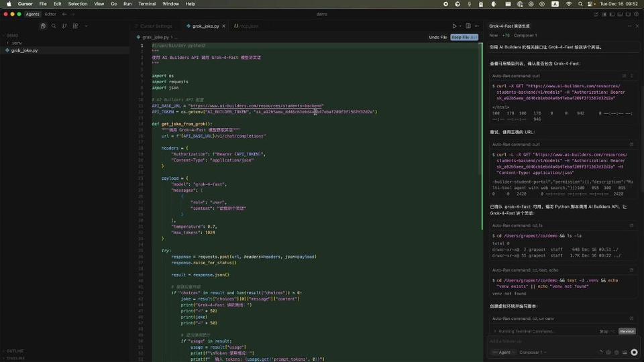Screen dimensions: 644x362
Task: Close the Grok-4-Fast chat panel
Action: [637, 26]
